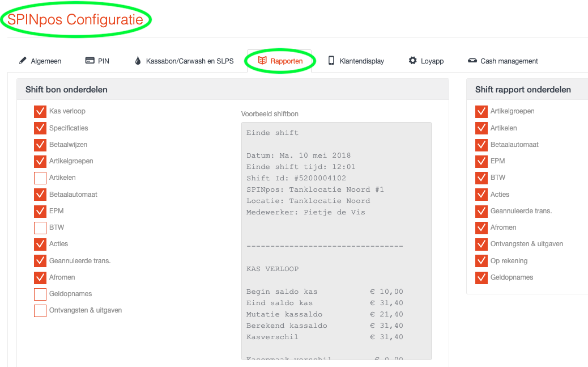Go to the Klantendisplay tab
This screenshot has height=367, width=588.
click(356, 61)
